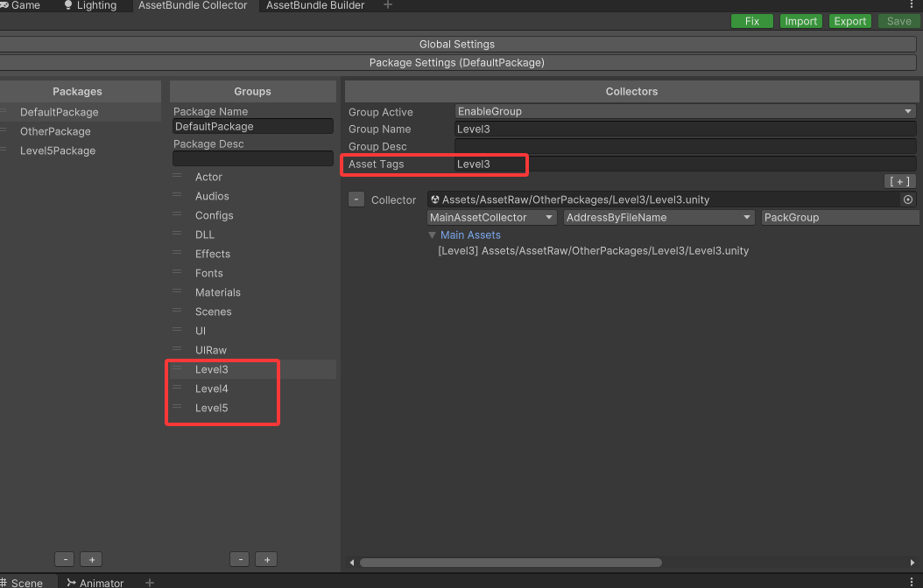Image resolution: width=923 pixels, height=588 pixels.
Task: Switch to the Lighting tab
Action: tap(91, 5)
